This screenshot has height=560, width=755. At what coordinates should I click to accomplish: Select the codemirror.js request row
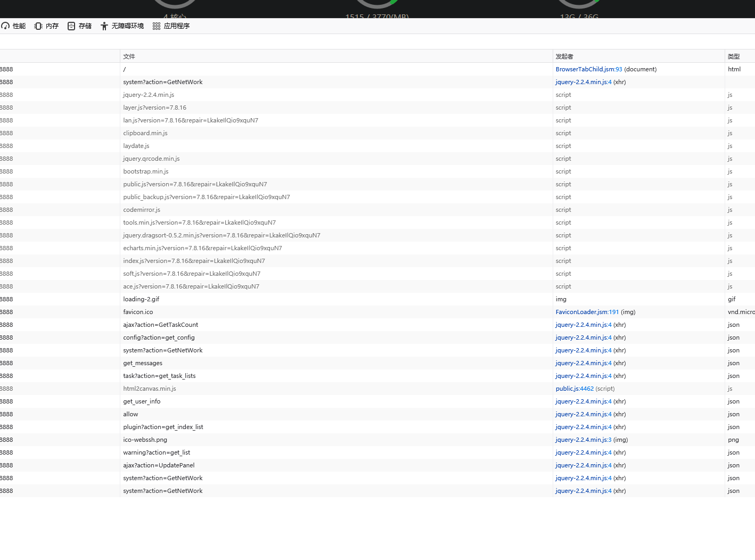pyautogui.click(x=142, y=210)
